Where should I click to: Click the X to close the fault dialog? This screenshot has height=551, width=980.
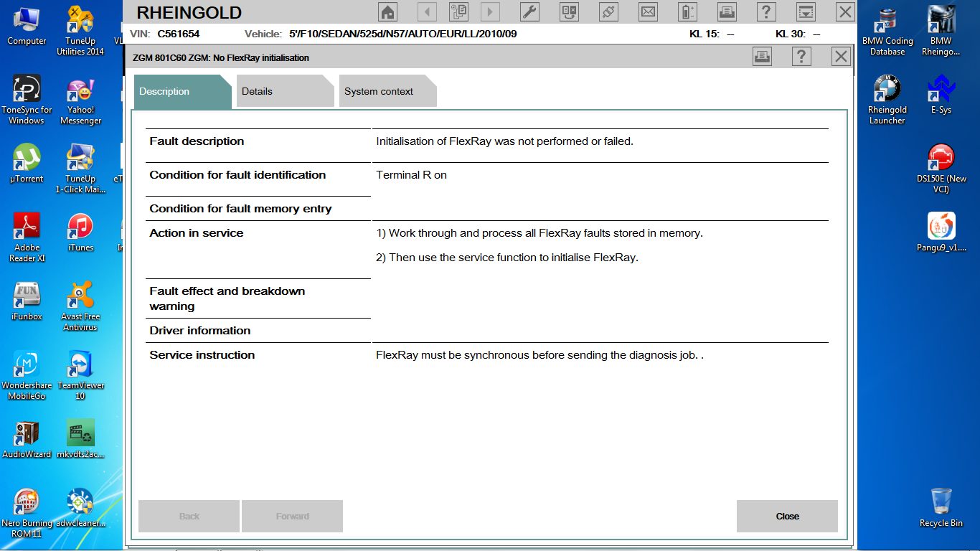pyautogui.click(x=841, y=57)
